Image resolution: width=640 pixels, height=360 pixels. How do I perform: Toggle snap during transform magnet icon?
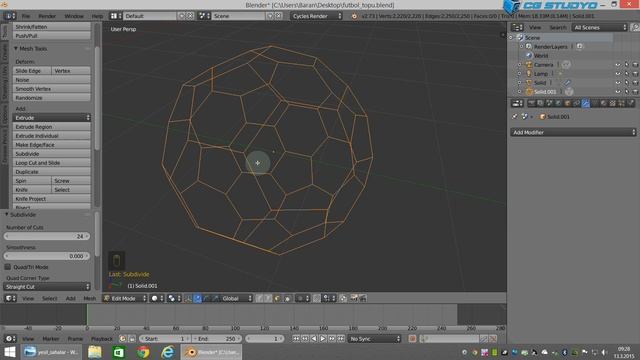(316, 298)
